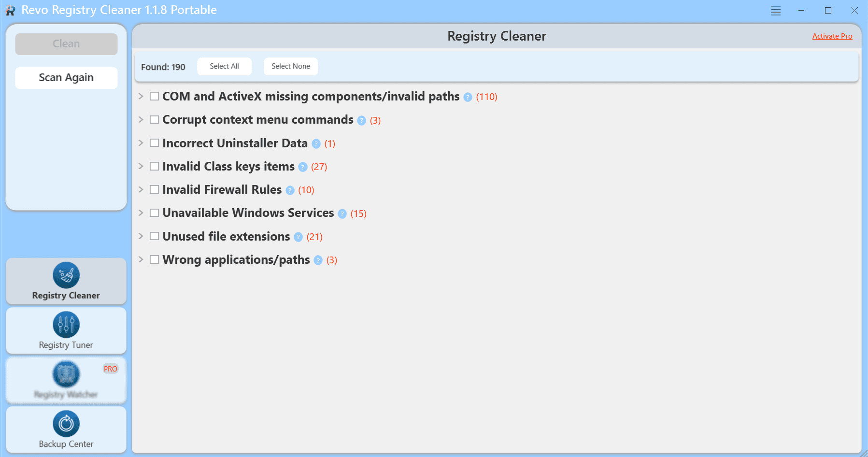Expand Invalid Firewall Rules list
The image size is (868, 457).
pyautogui.click(x=141, y=189)
